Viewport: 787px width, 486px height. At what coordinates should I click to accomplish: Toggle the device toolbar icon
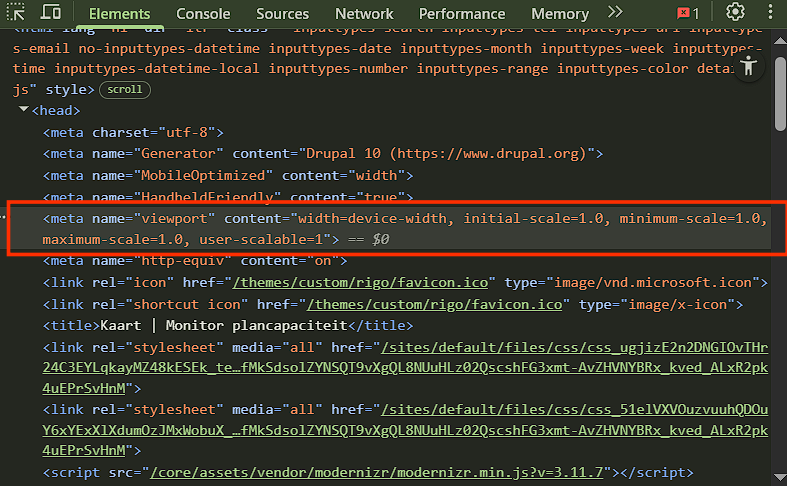pos(50,13)
